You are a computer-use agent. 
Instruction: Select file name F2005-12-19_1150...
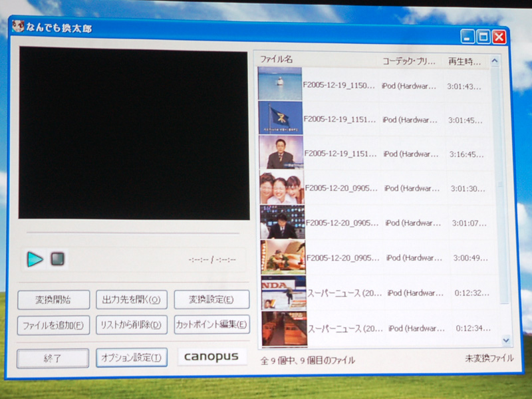click(339, 85)
